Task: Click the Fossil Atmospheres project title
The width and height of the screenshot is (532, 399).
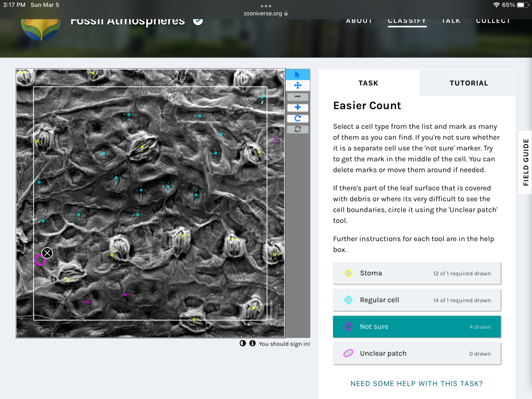Action: click(128, 21)
